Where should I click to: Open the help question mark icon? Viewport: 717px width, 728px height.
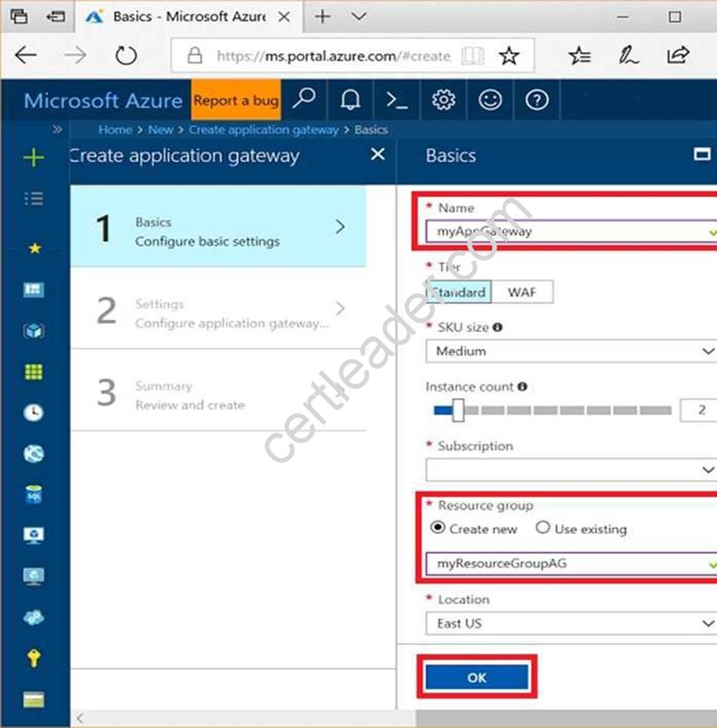click(537, 100)
